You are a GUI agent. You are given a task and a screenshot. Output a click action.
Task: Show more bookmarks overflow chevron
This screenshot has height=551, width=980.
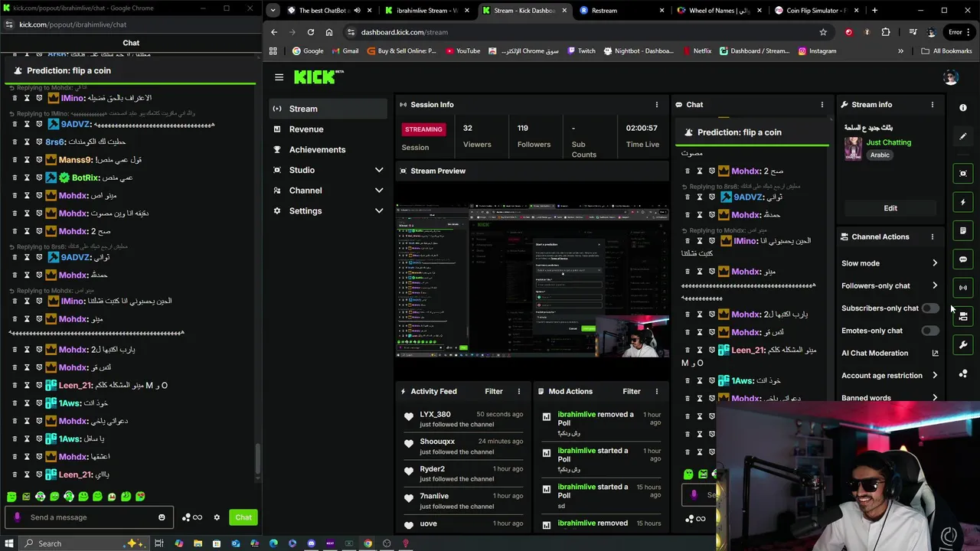900,51
